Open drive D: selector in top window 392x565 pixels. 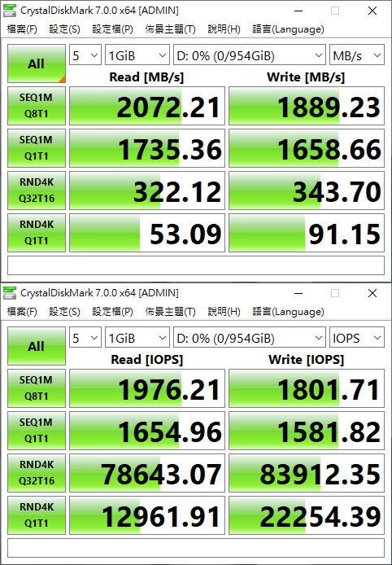pos(249,55)
